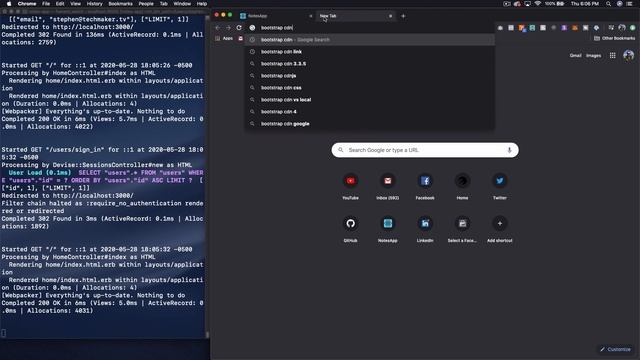The image size is (640, 360).
Task: Select suggestion 'bootstrap cdnjs'
Action: [x=370, y=76]
